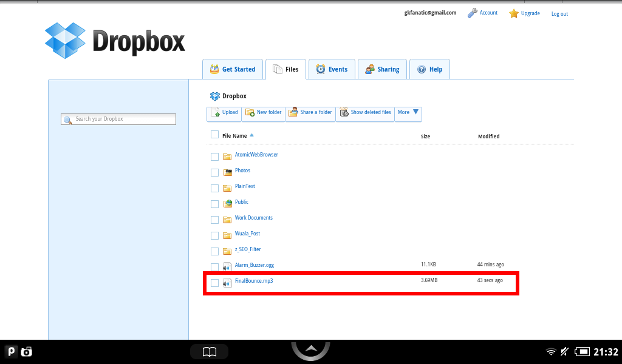Check the box beside Alarm_Buzzer.ogg

coord(214,267)
